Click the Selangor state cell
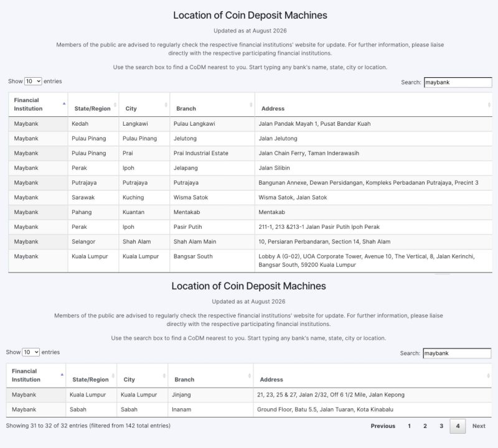Viewport: 498px width, 448px height. (x=93, y=241)
